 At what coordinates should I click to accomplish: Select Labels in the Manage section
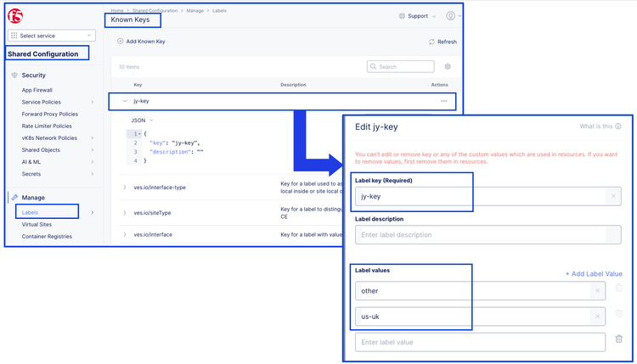click(30, 212)
